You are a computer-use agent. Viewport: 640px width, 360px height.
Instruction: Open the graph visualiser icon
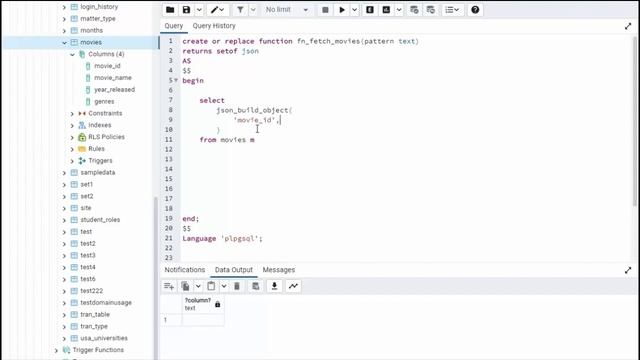pyautogui.click(x=293, y=286)
